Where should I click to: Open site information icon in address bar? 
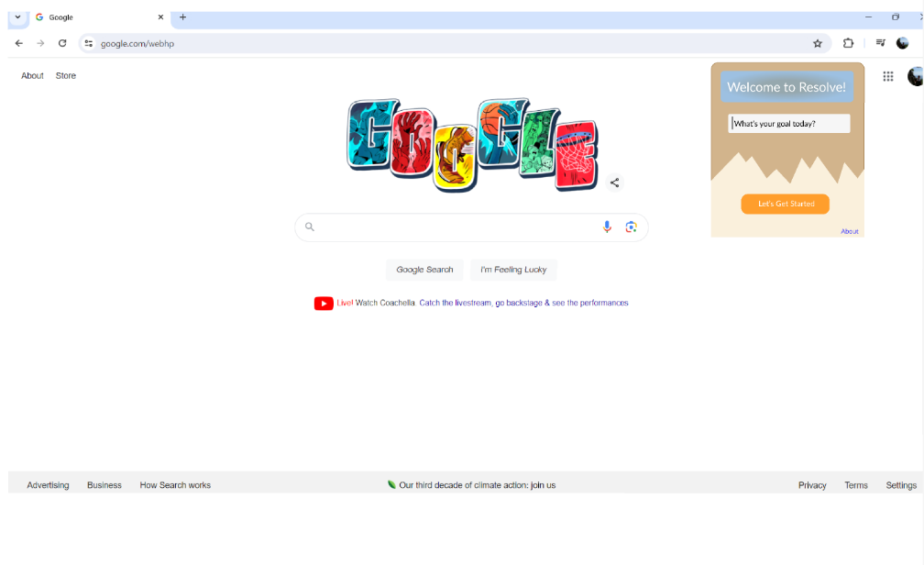point(88,43)
